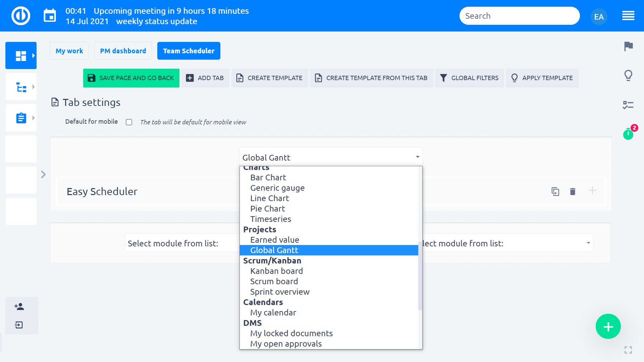Switch to PM dashboard tab

coord(123,51)
